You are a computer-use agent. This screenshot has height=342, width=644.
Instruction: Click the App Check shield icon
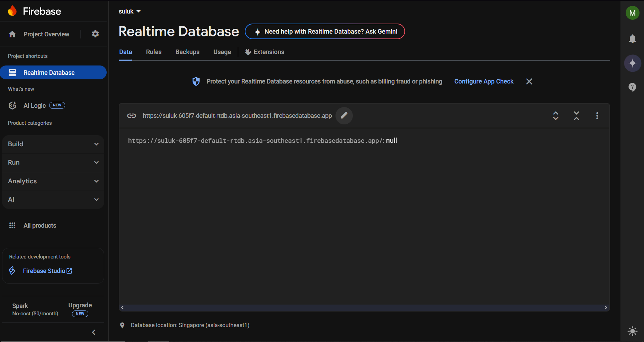pos(196,81)
